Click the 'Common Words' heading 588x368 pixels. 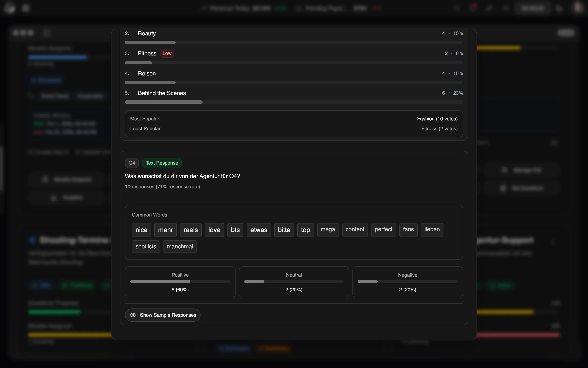(149, 215)
